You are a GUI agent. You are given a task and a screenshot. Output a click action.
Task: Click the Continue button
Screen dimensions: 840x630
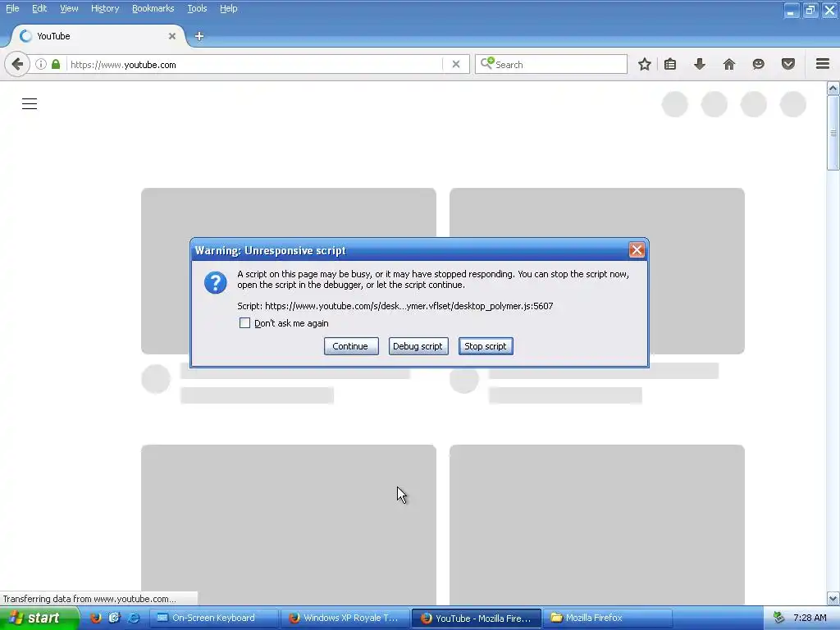351,346
